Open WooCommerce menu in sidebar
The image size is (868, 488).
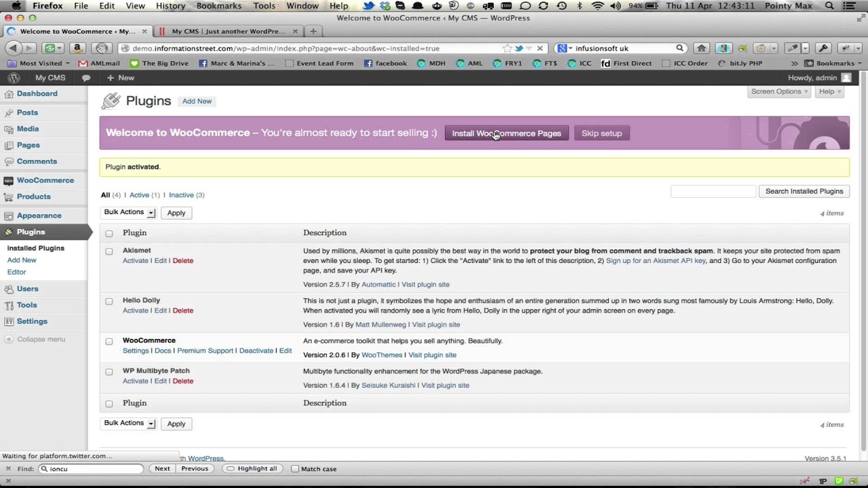pyautogui.click(x=45, y=180)
